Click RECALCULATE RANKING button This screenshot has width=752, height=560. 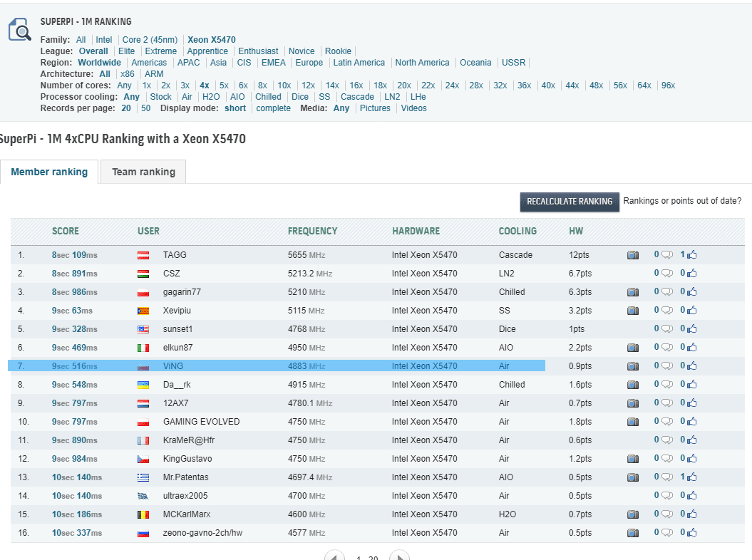(570, 202)
